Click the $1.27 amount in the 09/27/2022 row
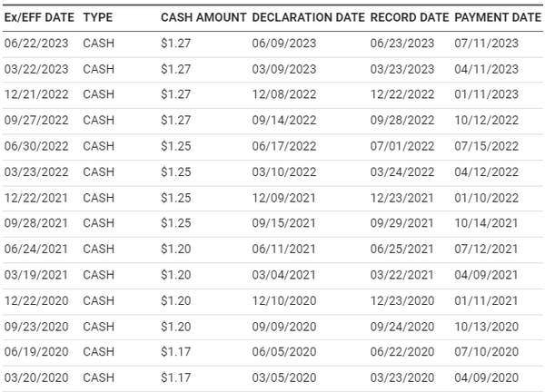This screenshot has height=392, width=545. pos(173,120)
